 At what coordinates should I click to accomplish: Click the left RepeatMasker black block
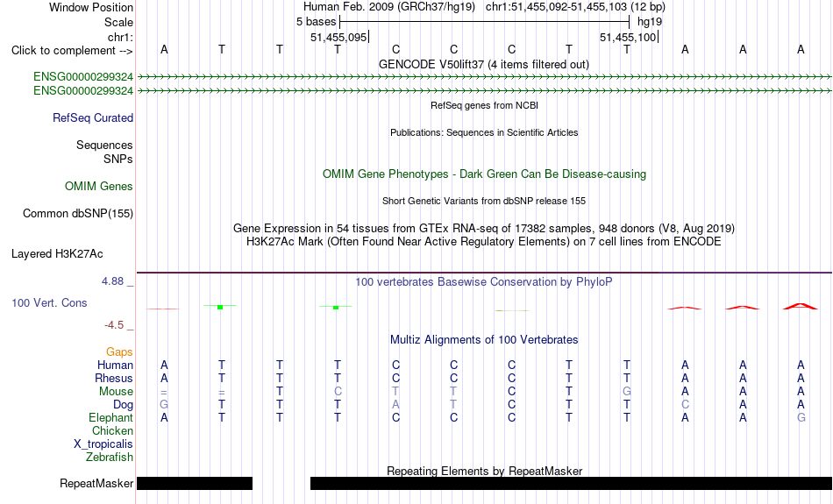click(195, 483)
